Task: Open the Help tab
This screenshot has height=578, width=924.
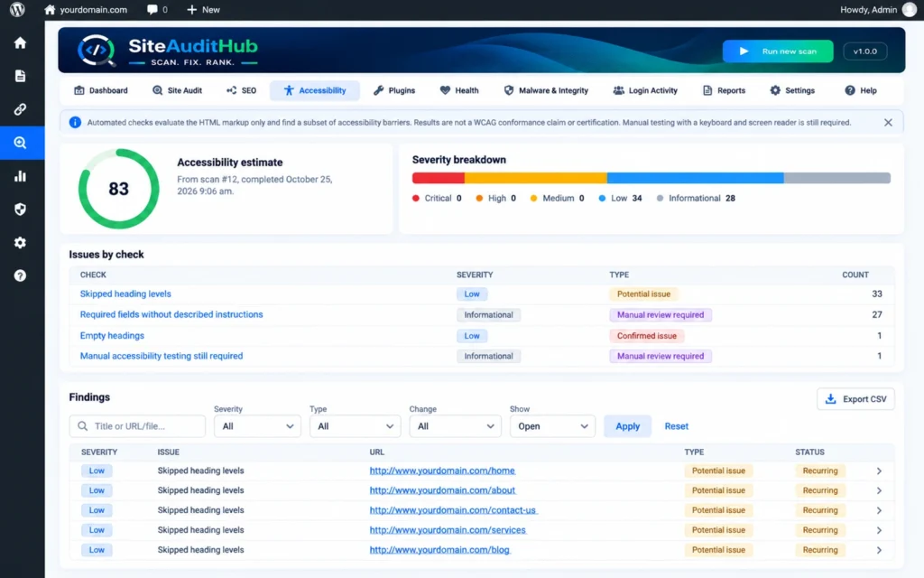Action: coord(860,90)
